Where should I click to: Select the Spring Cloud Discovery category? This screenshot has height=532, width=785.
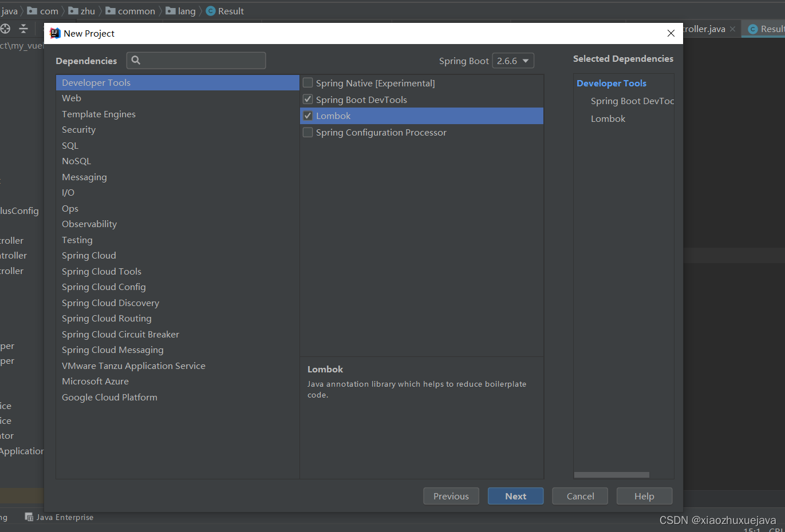point(111,303)
